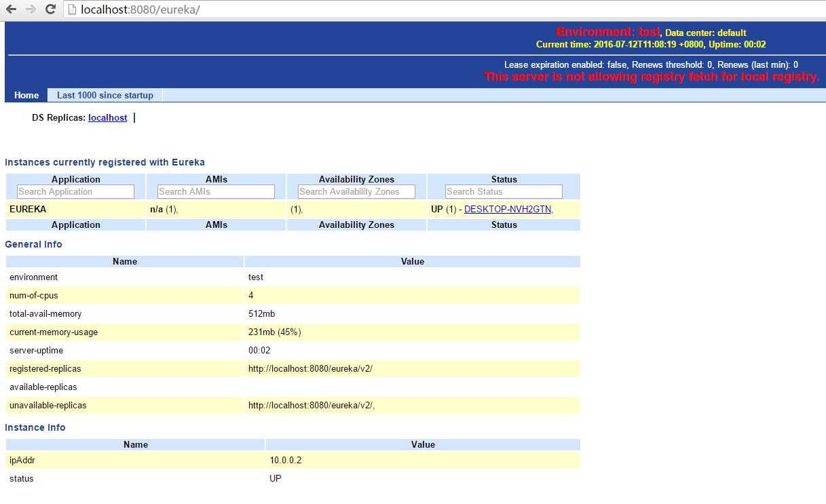This screenshot has height=504, width=826.
Task: Click the top Availability Zones column header
Action: tap(356, 179)
